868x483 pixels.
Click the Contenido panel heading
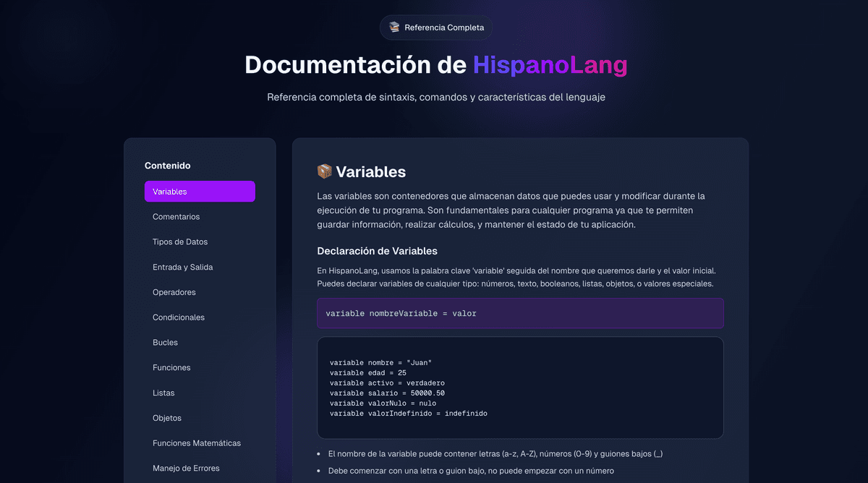click(x=167, y=166)
